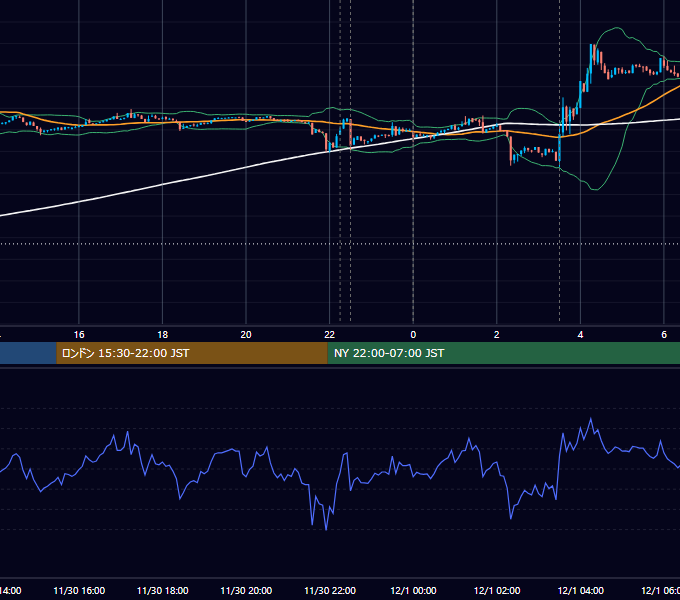680x600 pixels.
Task: Click the 11/30 18:00 bottom time label
Action: tap(163, 590)
